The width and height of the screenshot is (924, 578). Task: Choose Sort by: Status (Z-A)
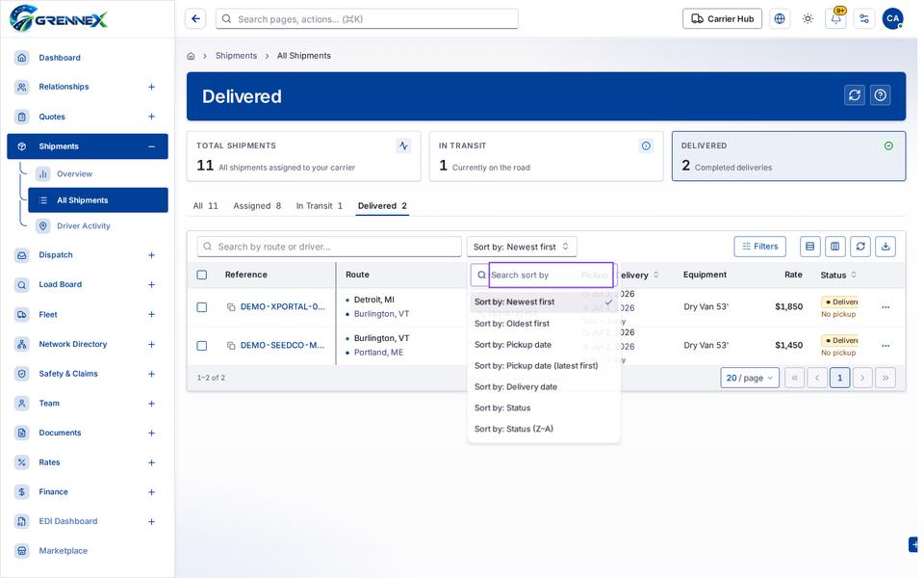pyautogui.click(x=544, y=430)
